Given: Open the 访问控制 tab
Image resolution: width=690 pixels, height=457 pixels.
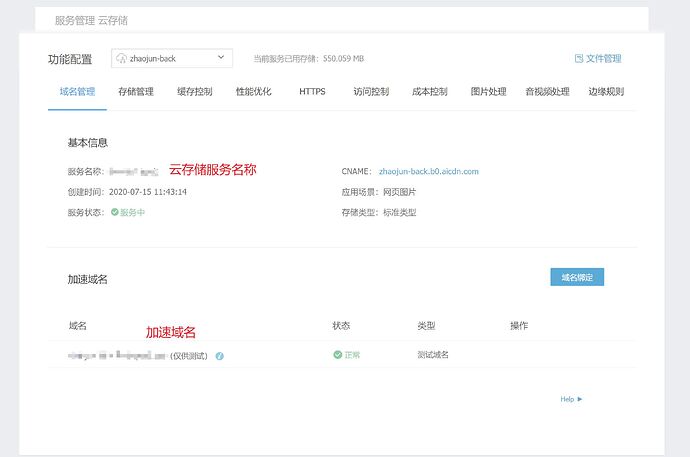Looking at the screenshot, I should click(371, 91).
